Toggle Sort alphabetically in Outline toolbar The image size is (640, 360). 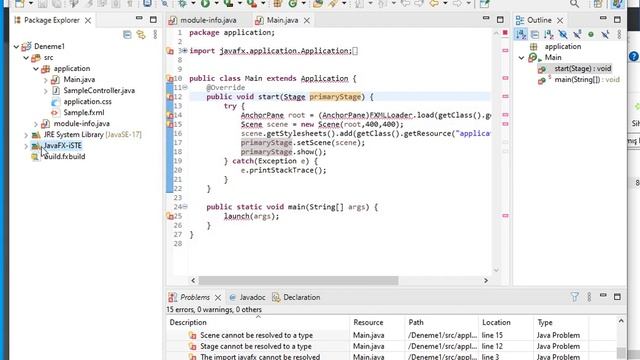521,35
